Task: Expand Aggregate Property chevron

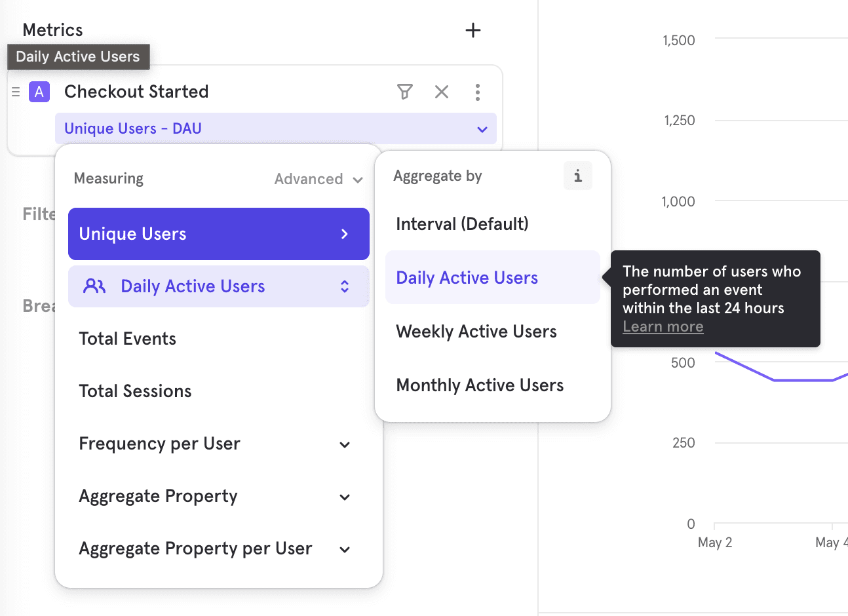Action: point(345,497)
